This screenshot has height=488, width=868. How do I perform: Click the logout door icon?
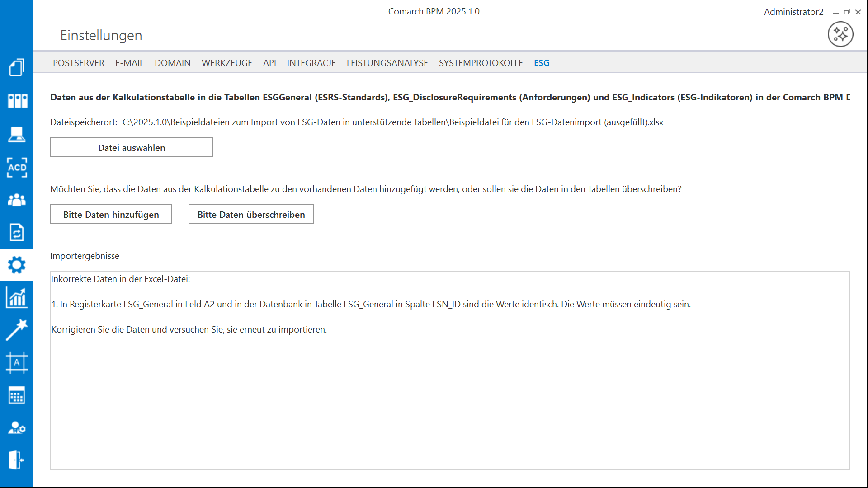tap(17, 460)
